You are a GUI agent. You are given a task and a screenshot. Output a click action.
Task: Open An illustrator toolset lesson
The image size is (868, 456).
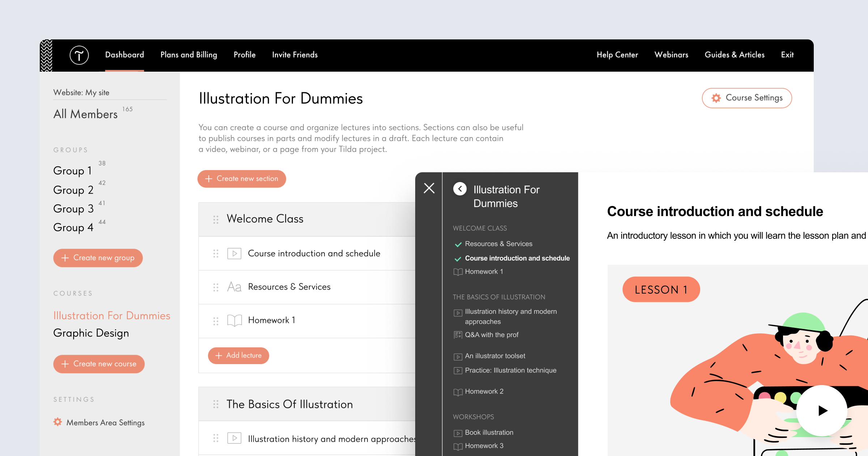click(495, 356)
